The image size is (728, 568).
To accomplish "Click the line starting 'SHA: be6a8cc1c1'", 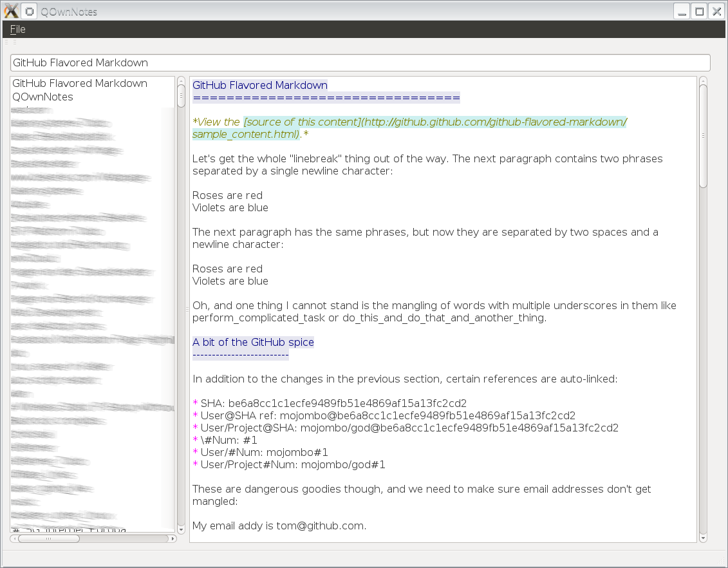I will click(x=330, y=404).
